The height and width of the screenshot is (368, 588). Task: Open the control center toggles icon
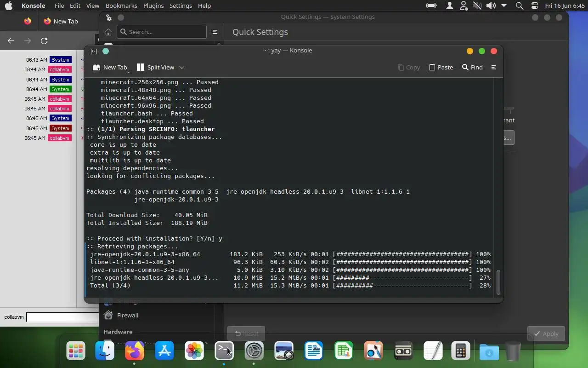pyautogui.click(x=534, y=6)
